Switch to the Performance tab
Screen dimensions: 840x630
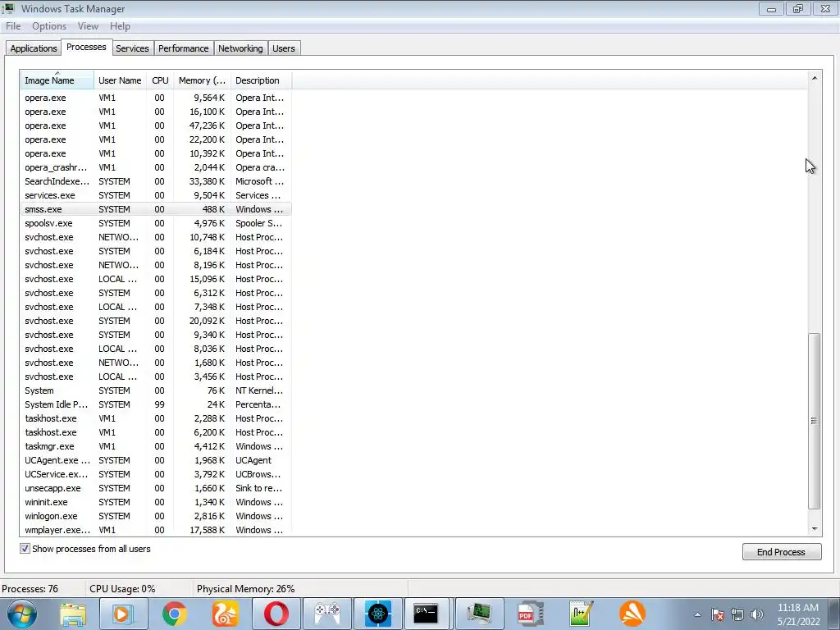click(x=183, y=48)
